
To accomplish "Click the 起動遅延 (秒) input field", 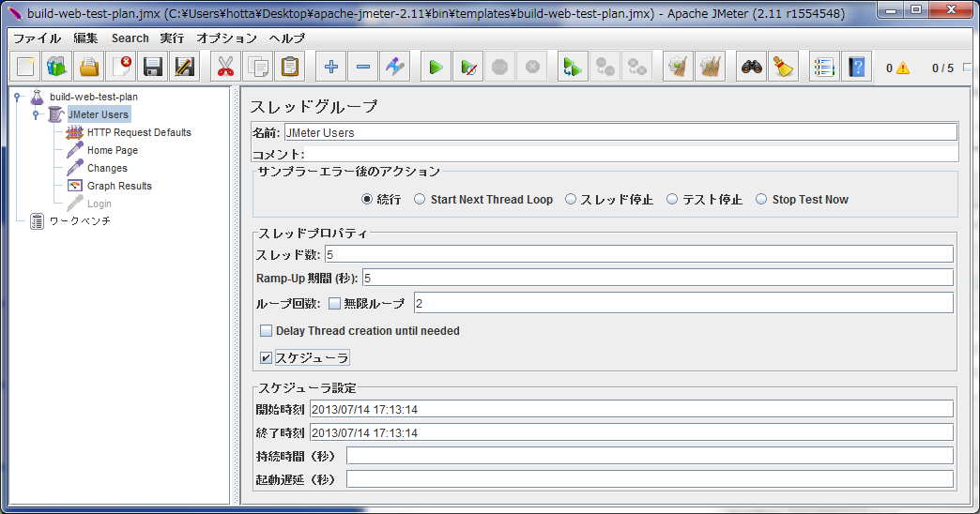I will tap(650, 479).
